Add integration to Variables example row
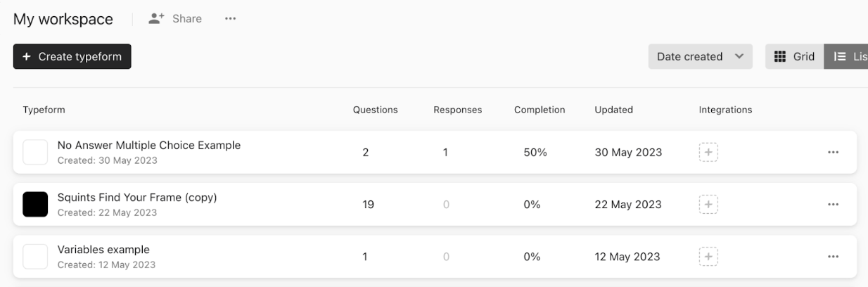Image resolution: width=868 pixels, height=287 pixels. click(x=708, y=257)
